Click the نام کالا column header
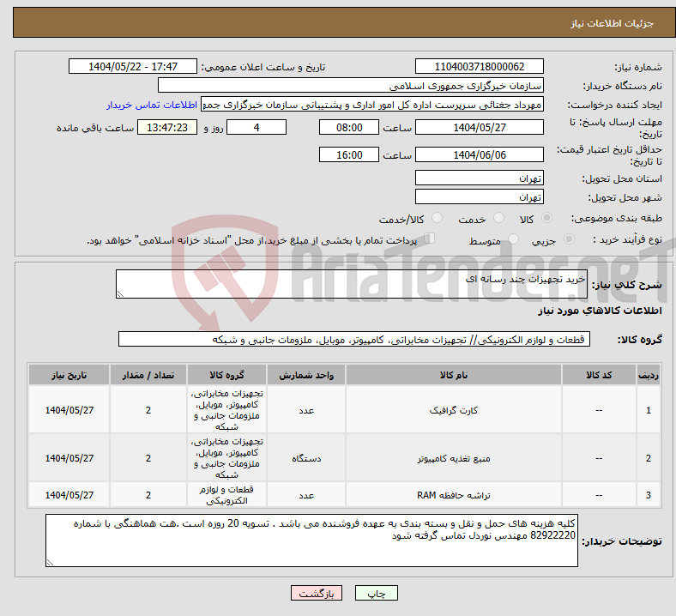The width and height of the screenshot is (676, 616). 454,375
